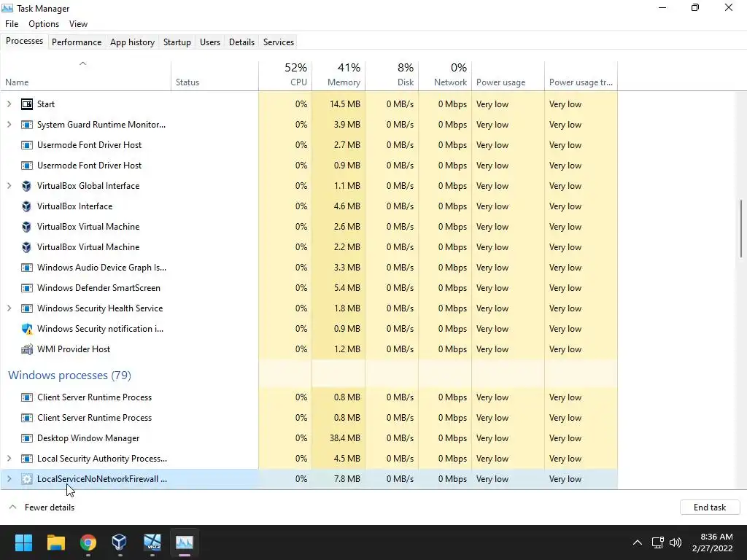Sort processes by Disk column

pyautogui.click(x=392, y=76)
